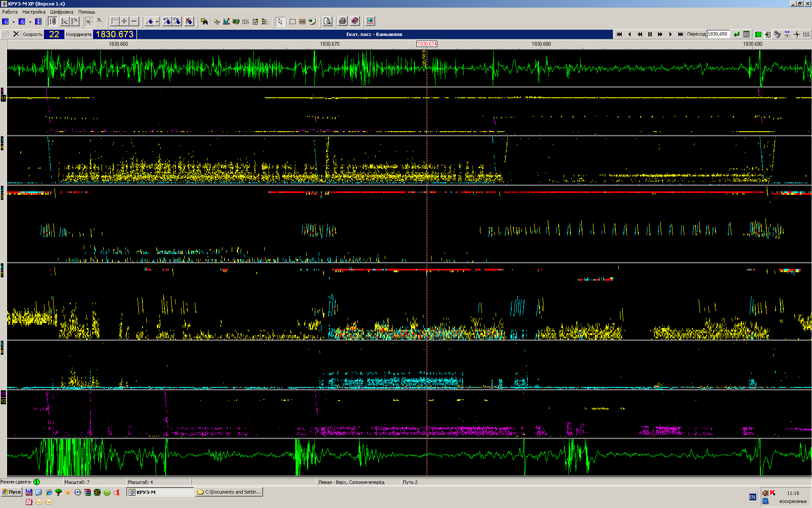Click the minus zoom-out toolbar button
Image resolution: width=812 pixels, height=508 pixels.
pyautogui.click(x=134, y=21)
